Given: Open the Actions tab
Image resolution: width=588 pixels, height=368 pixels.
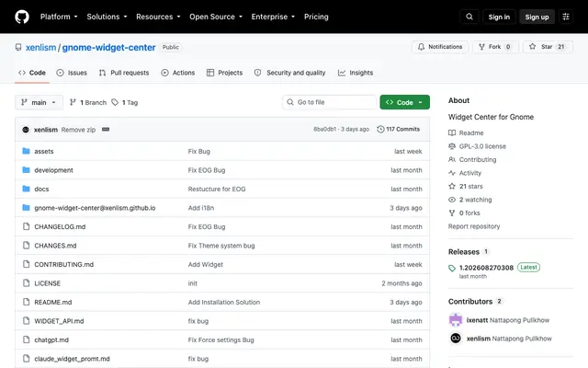Looking at the screenshot, I should 178,73.
